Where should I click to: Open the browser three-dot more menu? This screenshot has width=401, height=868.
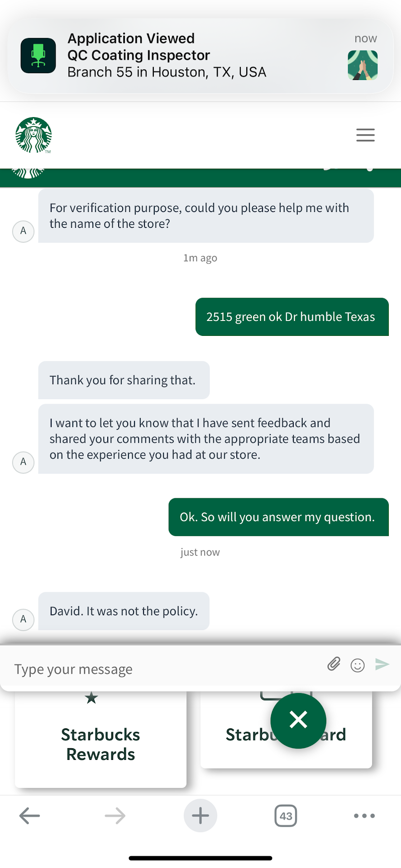[364, 816]
